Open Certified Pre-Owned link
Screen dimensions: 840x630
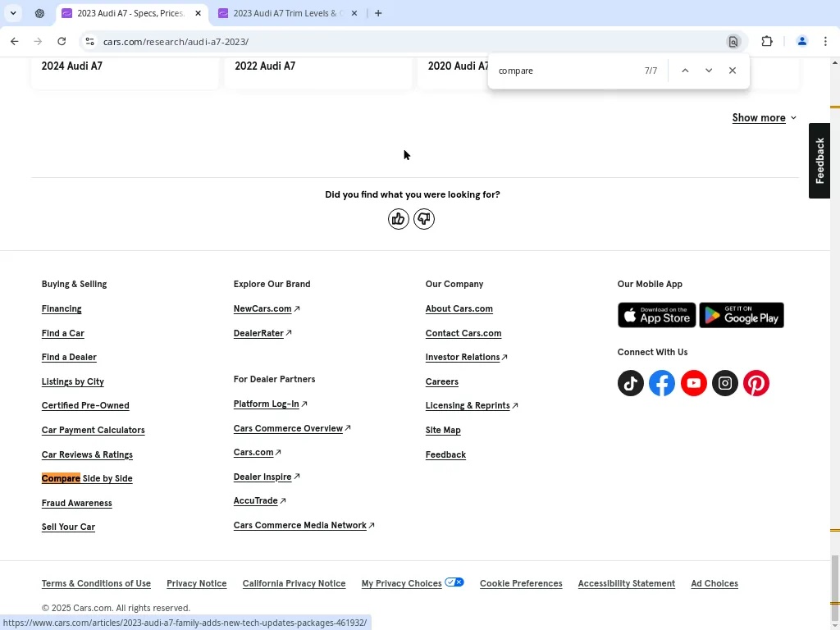pyautogui.click(x=85, y=405)
